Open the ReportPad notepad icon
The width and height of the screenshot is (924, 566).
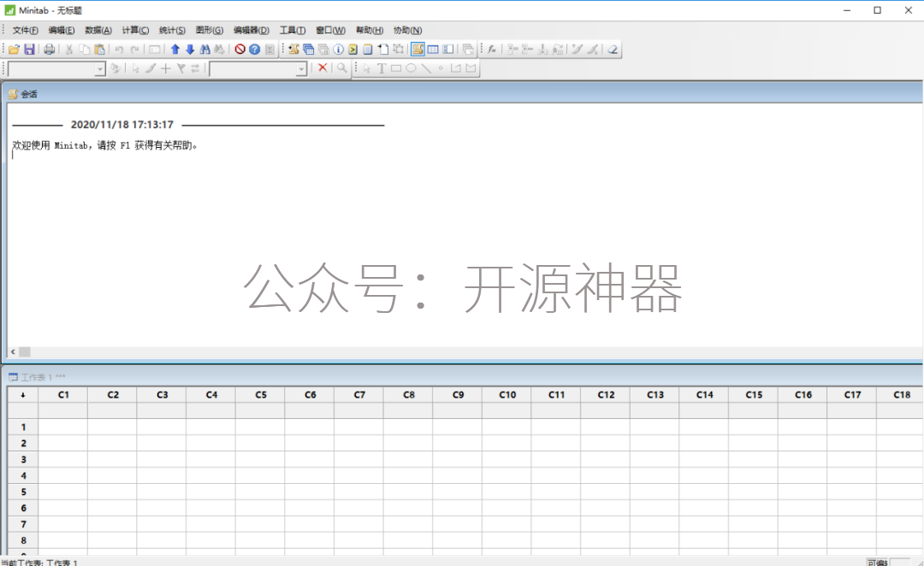(x=368, y=50)
